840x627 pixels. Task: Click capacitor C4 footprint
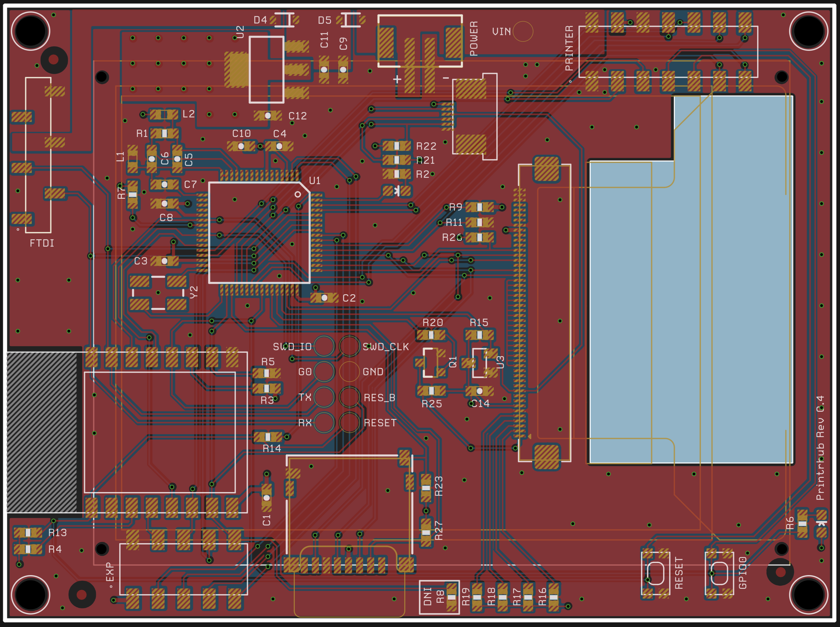279,146
